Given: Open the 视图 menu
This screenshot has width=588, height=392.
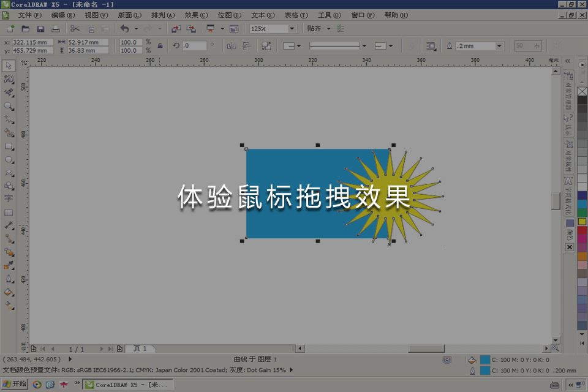Looking at the screenshot, I should point(96,15).
